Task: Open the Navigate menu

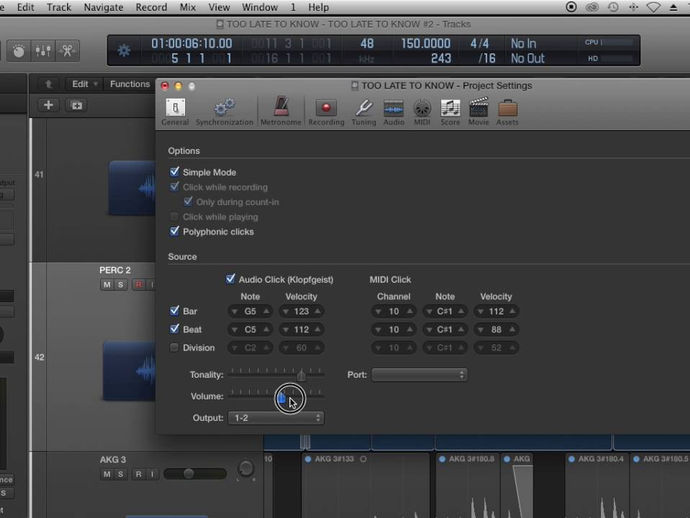Action: [103, 7]
